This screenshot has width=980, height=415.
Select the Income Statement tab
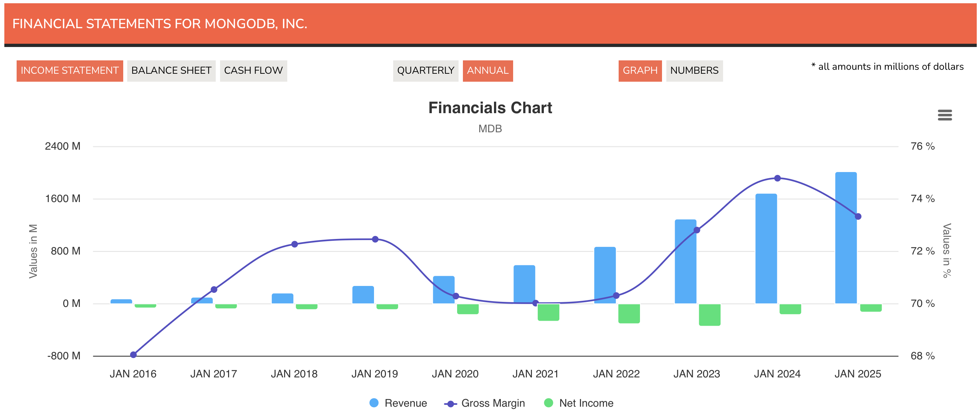(70, 71)
